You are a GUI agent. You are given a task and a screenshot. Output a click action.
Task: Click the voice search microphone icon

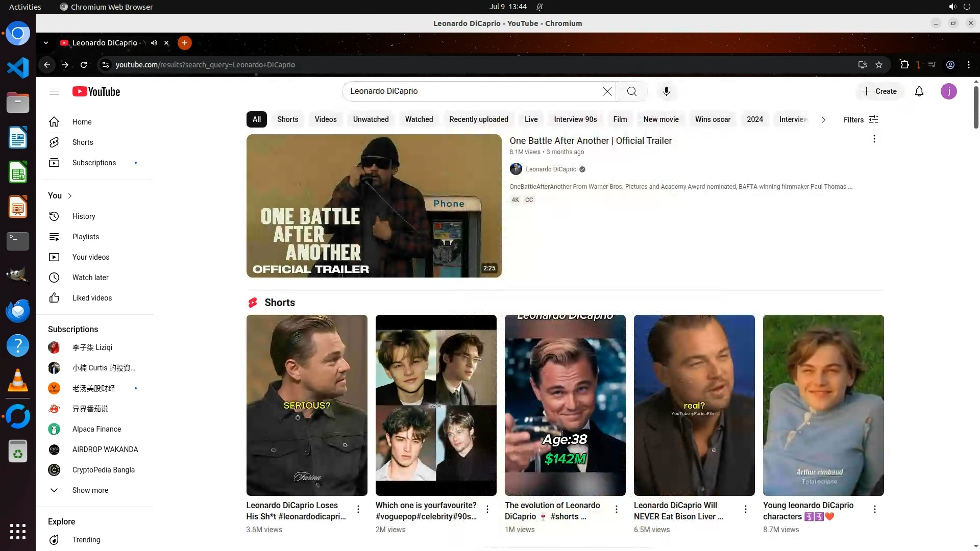[x=666, y=91]
